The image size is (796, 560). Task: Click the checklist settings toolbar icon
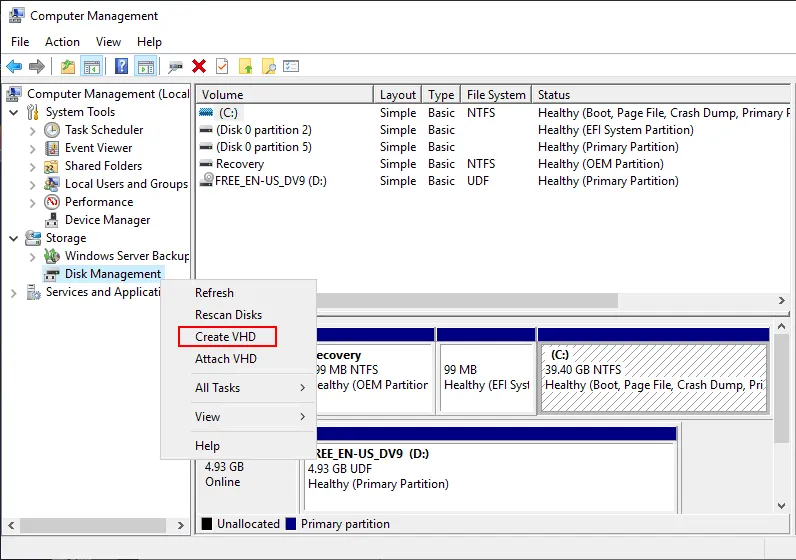291,67
